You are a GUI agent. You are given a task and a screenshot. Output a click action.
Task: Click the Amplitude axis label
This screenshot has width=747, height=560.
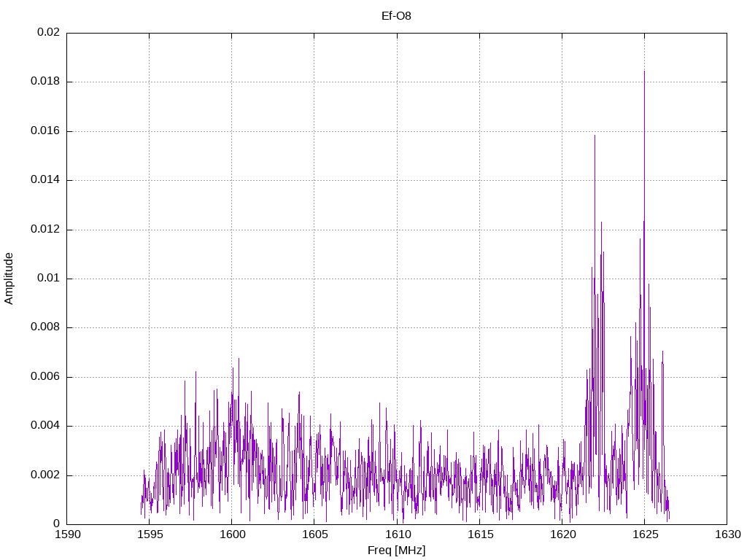9,279
